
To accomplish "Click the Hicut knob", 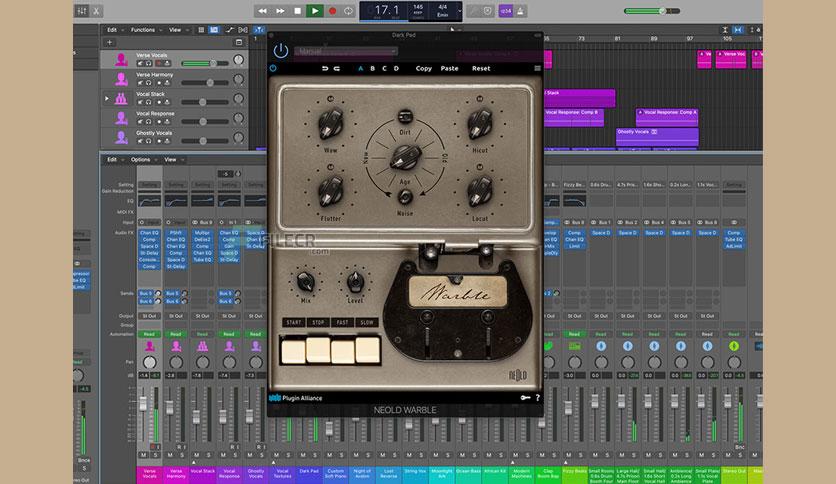I will tap(480, 123).
